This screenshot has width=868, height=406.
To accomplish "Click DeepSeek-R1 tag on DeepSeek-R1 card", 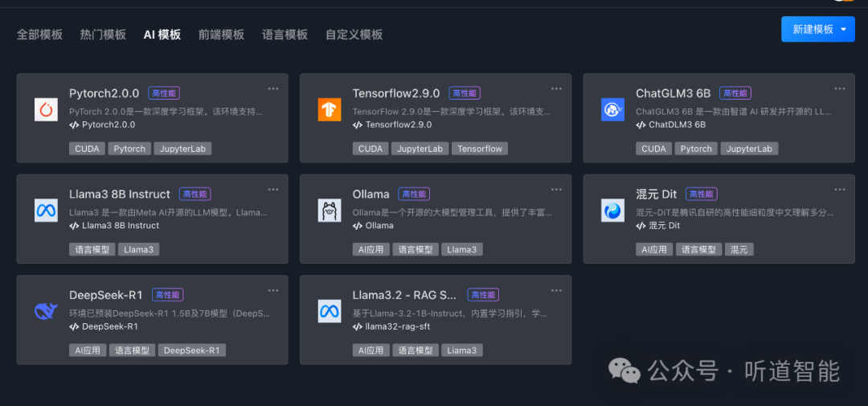I will click(x=191, y=350).
